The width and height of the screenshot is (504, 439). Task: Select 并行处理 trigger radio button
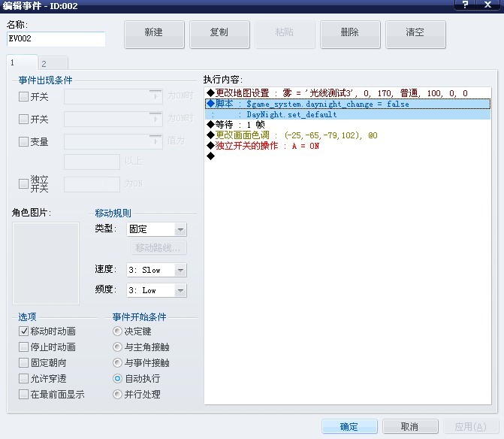pyautogui.click(x=118, y=394)
